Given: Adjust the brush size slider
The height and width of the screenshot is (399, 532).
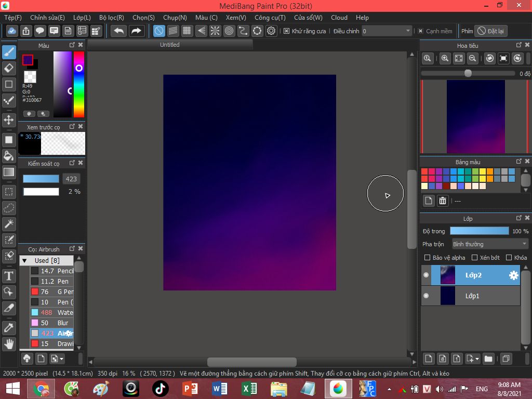Looking at the screenshot, I should (41, 179).
